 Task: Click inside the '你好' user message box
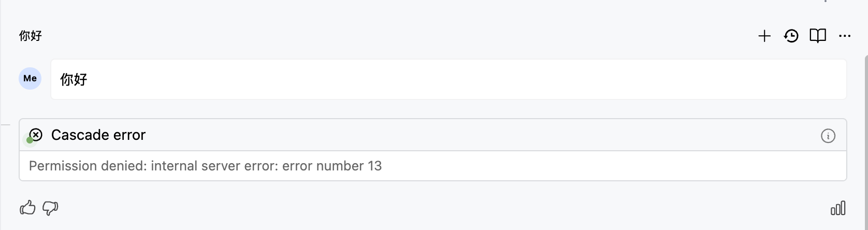(x=449, y=79)
